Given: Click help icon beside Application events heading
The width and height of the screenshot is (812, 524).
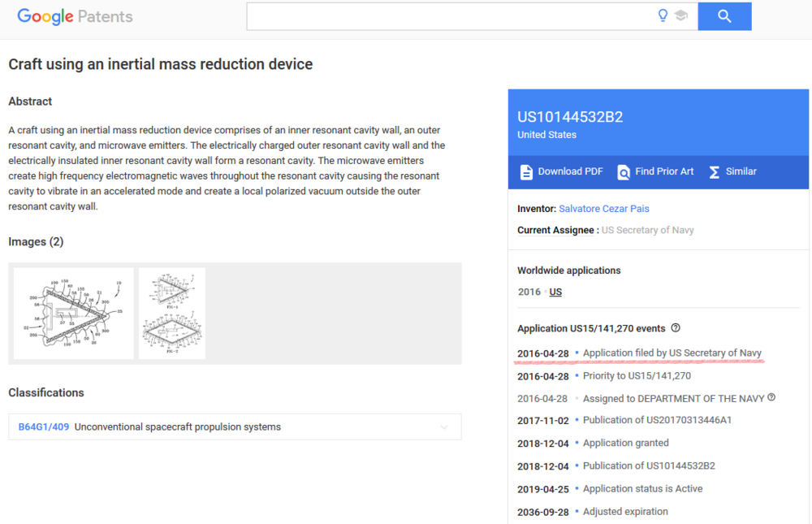Looking at the screenshot, I should pyautogui.click(x=676, y=327).
